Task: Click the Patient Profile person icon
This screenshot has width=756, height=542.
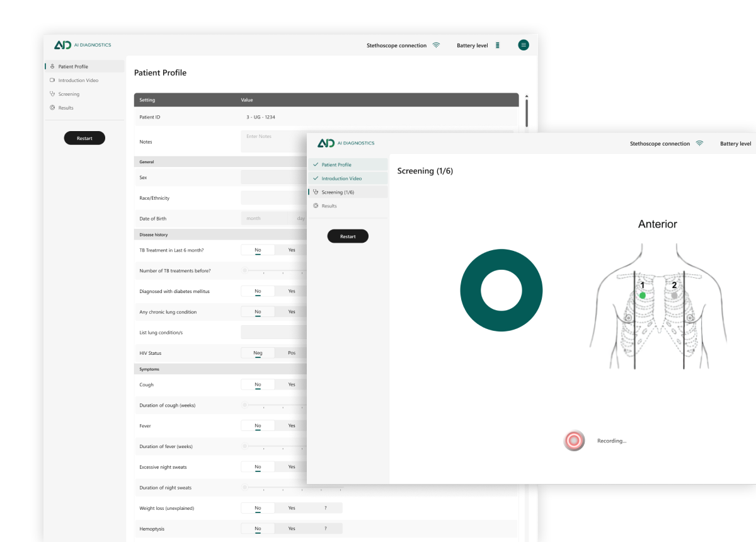Action: [x=52, y=66]
